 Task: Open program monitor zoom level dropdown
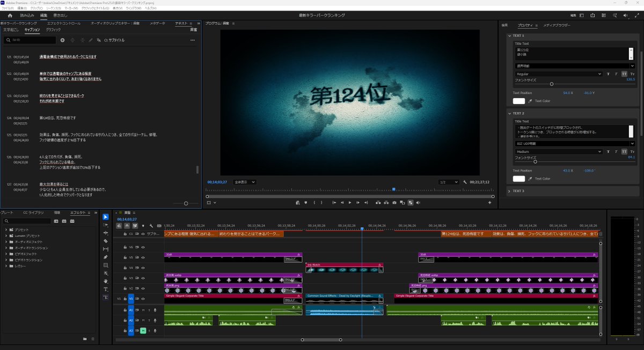point(245,182)
